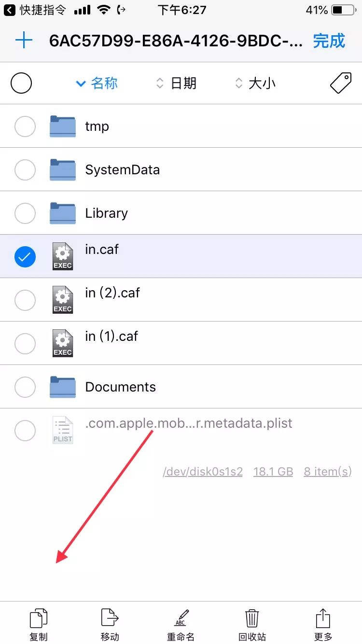
Task: Check the SystemData folder selection circle
Action: coord(25,170)
